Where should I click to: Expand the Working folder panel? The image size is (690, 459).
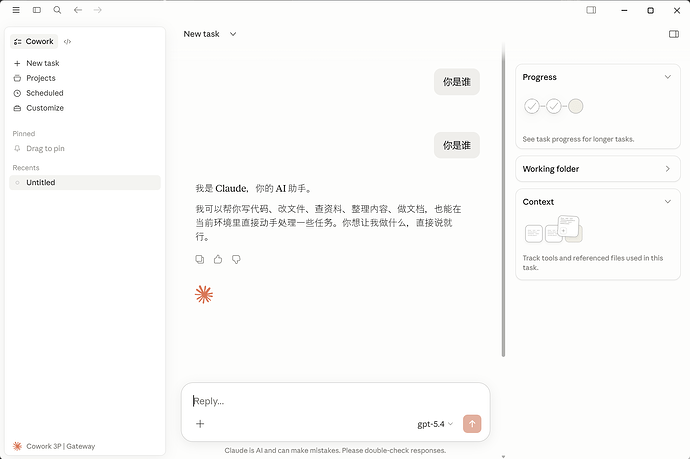click(598, 169)
